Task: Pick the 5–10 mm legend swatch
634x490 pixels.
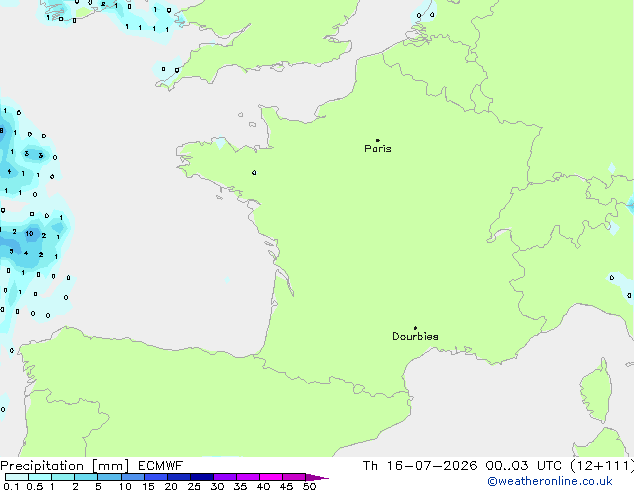Action: click(109, 477)
